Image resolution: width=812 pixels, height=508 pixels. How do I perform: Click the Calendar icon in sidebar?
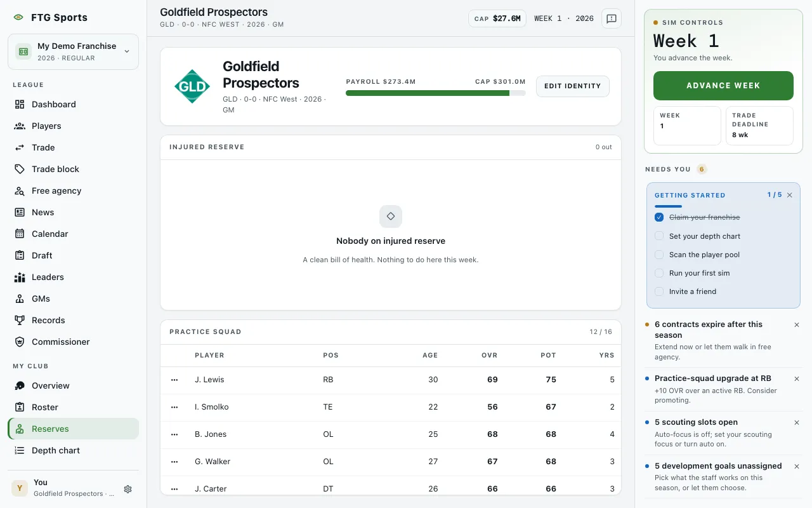20,234
